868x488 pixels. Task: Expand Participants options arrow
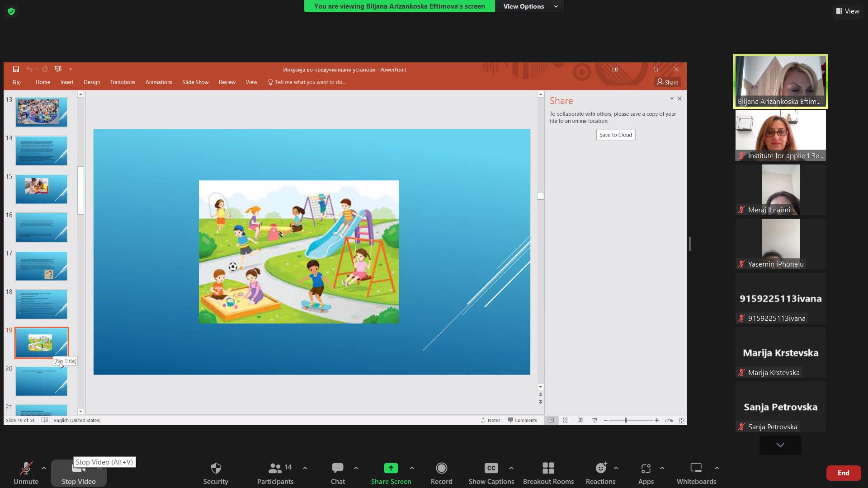[x=305, y=468]
